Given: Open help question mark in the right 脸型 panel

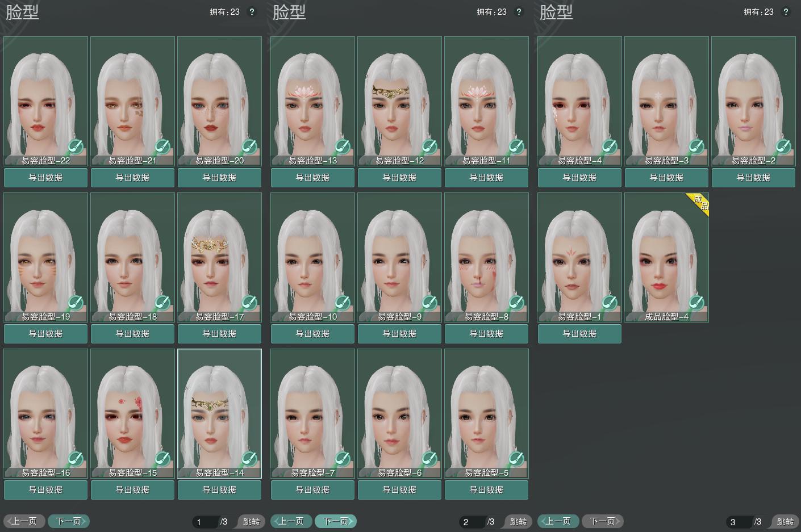Looking at the screenshot, I should [786, 12].
